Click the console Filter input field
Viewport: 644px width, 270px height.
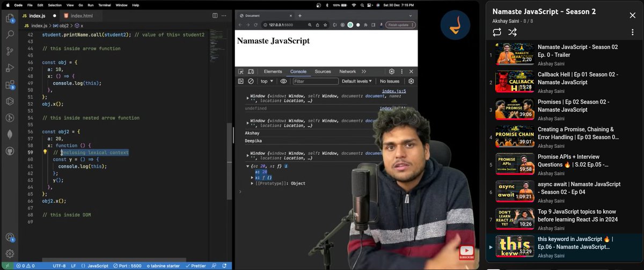point(316,81)
